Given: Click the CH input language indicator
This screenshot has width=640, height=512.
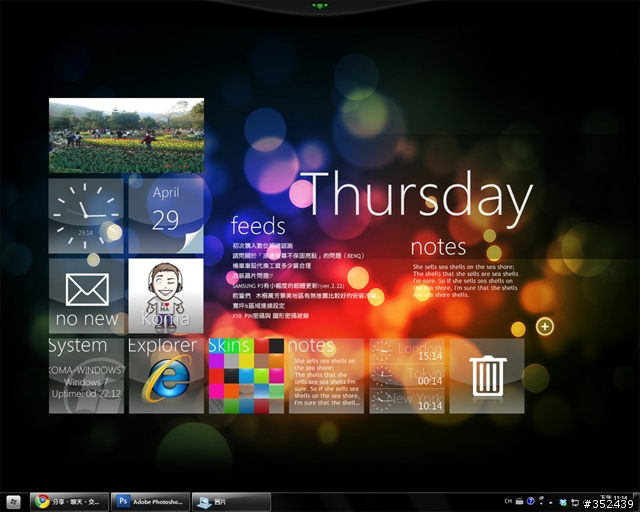Looking at the screenshot, I should [508, 501].
